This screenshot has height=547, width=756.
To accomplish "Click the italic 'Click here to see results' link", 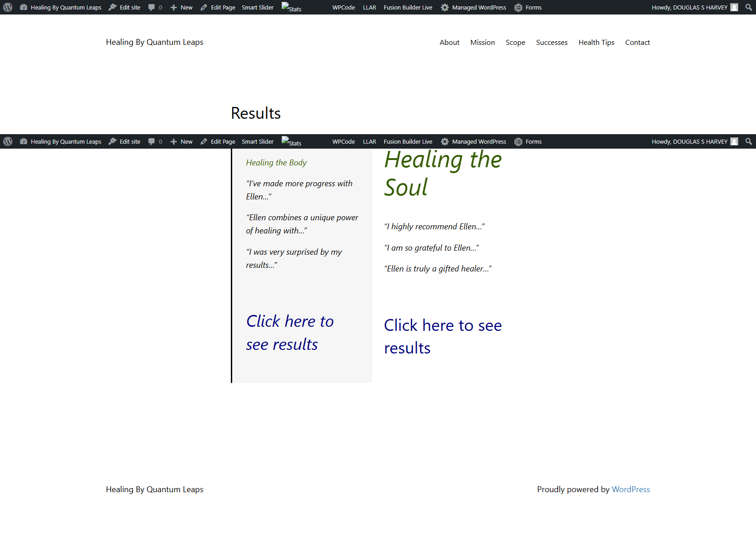I will [289, 333].
